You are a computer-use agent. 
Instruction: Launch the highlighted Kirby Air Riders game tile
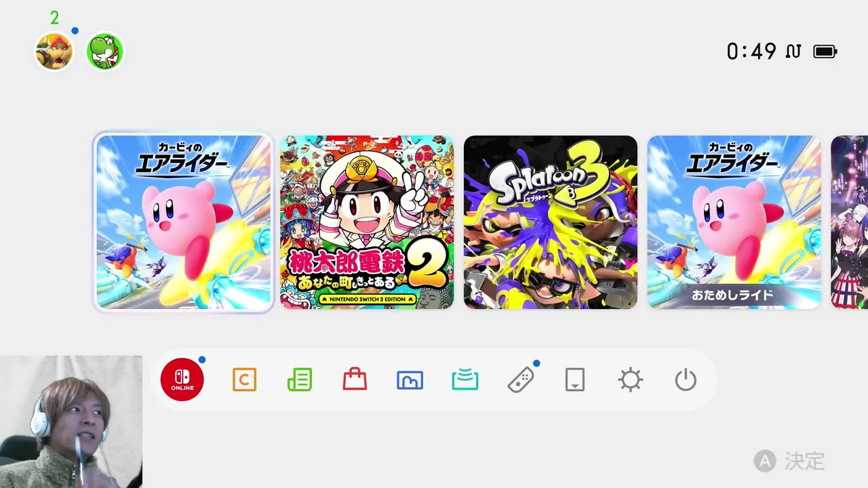(x=184, y=222)
